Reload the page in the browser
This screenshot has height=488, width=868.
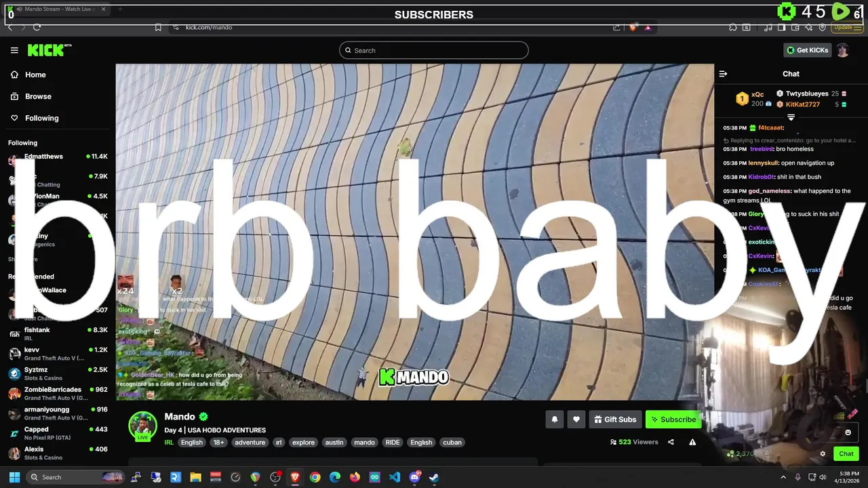(37, 27)
